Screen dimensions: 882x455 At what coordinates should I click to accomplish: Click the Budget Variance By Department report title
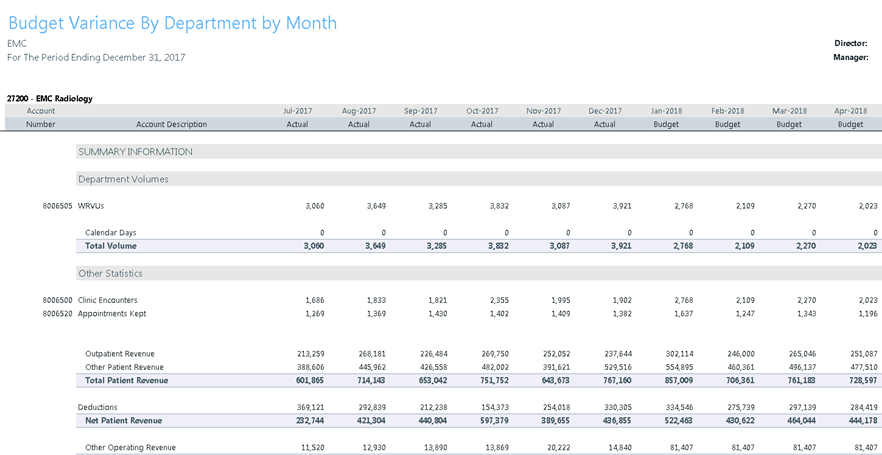(172, 23)
